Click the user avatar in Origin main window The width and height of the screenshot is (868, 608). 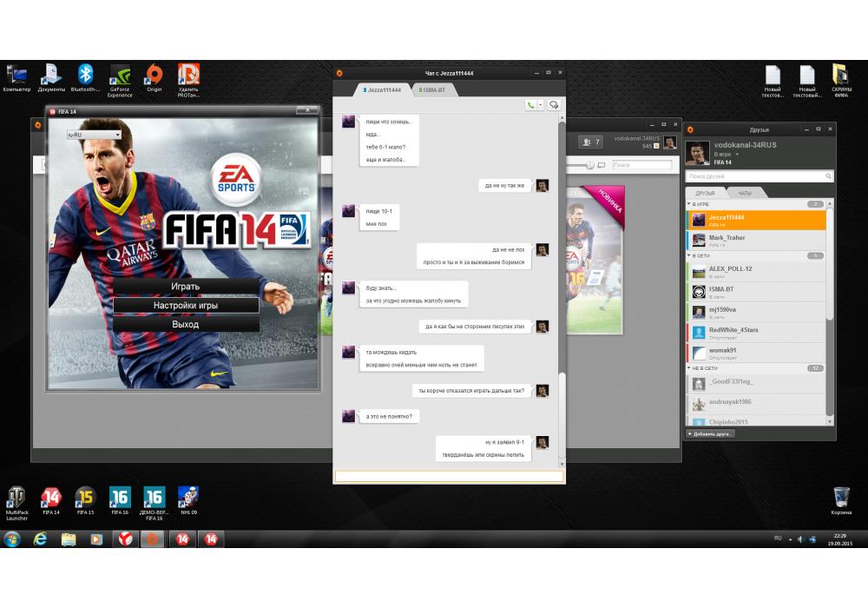670,142
